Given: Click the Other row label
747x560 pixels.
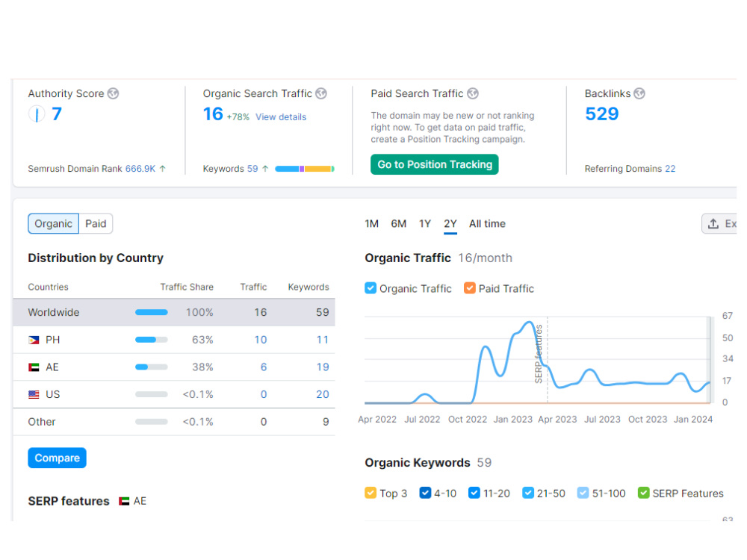Looking at the screenshot, I should click(41, 422).
